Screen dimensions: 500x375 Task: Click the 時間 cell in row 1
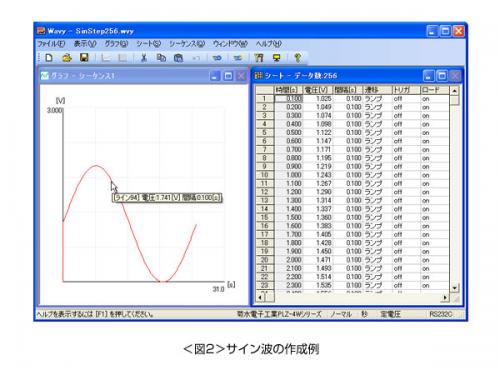[x=288, y=99]
